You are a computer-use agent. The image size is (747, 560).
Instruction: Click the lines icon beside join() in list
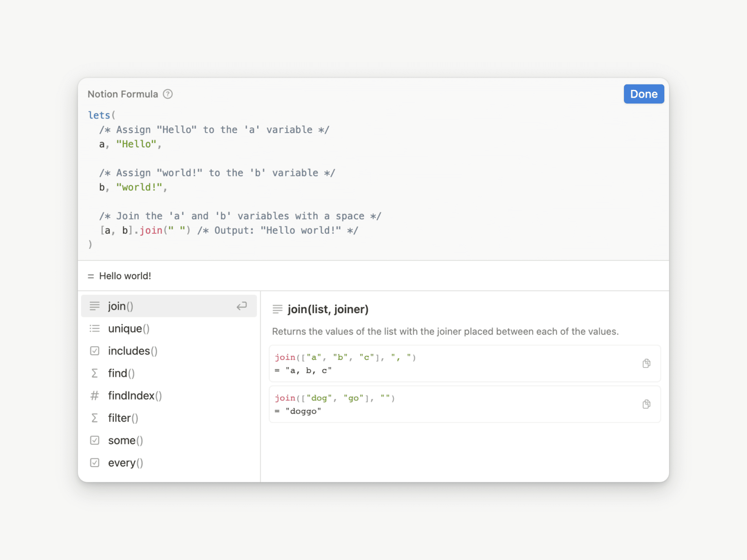94,306
